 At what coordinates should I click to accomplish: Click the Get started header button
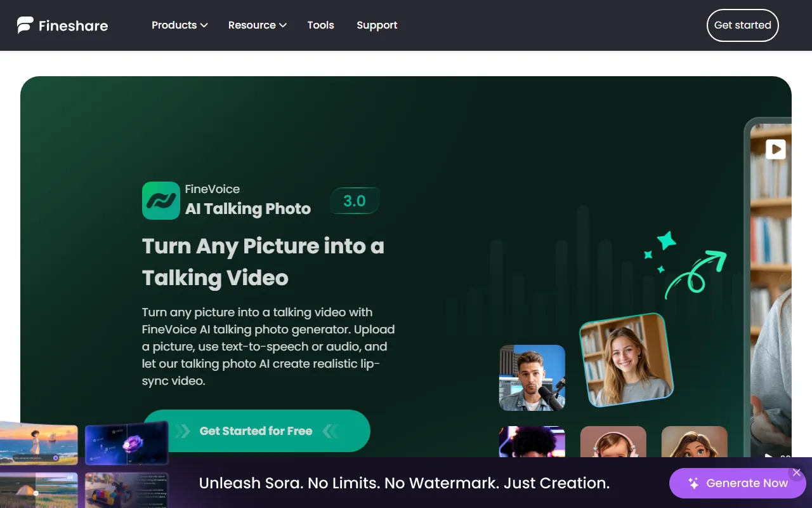[x=742, y=25]
